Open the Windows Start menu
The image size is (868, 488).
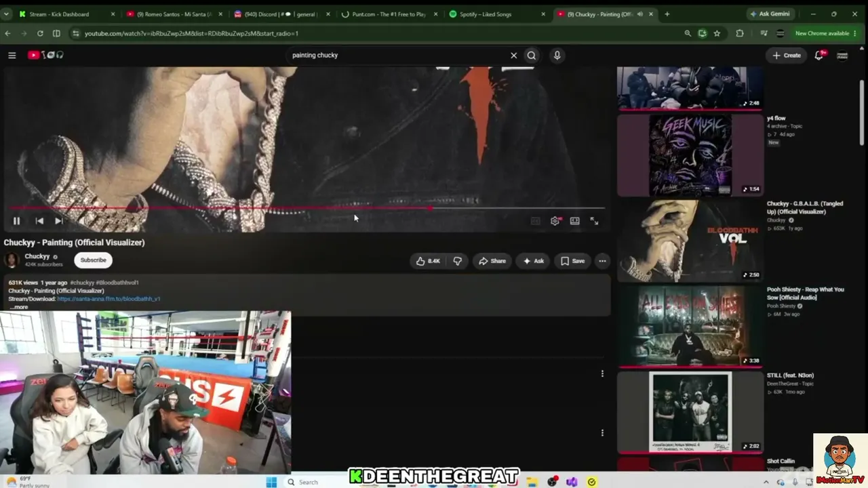[x=271, y=482]
